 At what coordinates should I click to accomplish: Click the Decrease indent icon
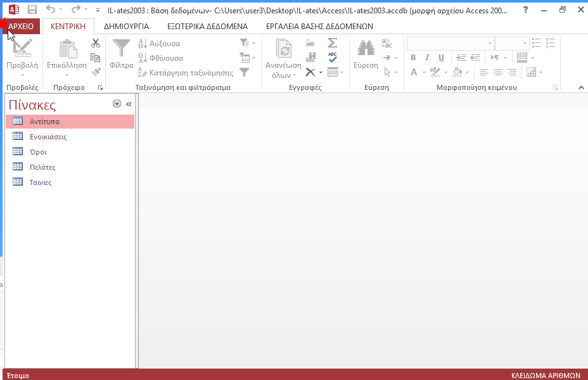pos(475,58)
